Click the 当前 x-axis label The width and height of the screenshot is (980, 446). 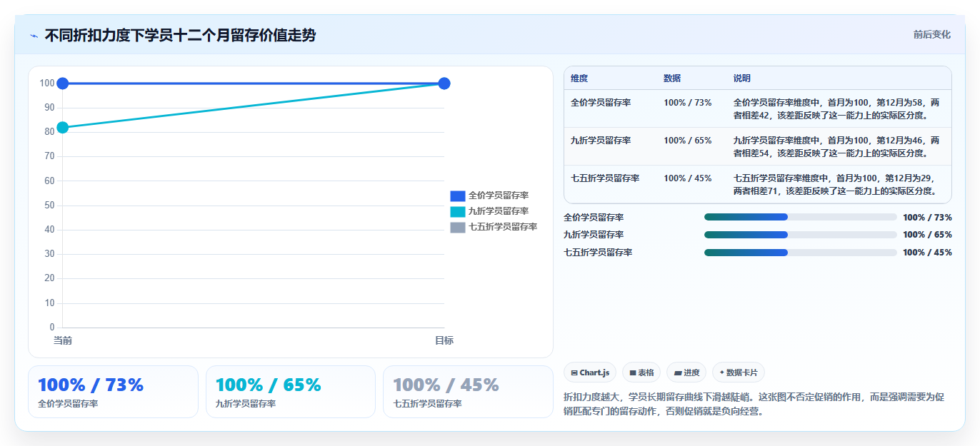(x=63, y=340)
